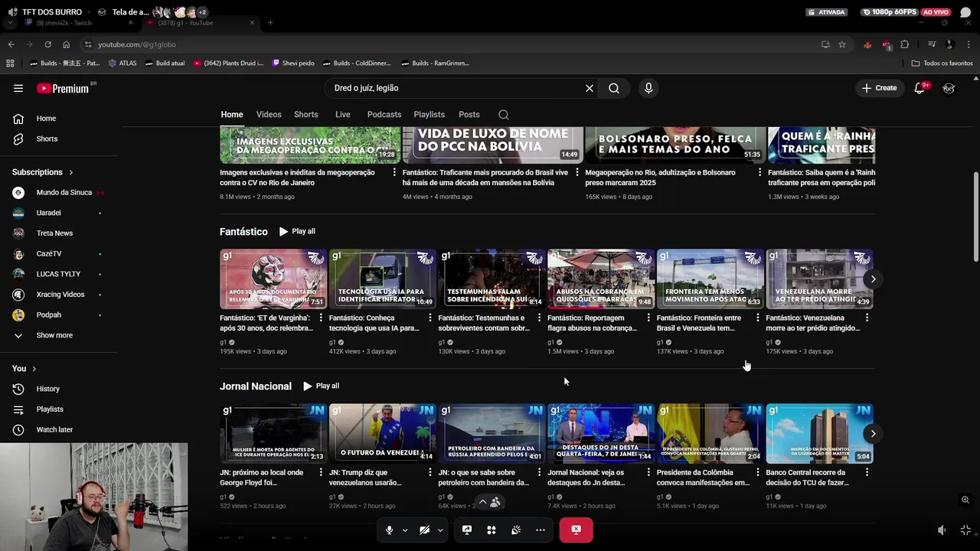The height and width of the screenshot is (551, 980).
Task: Play all Jornal Nacional videos
Action: (321, 386)
